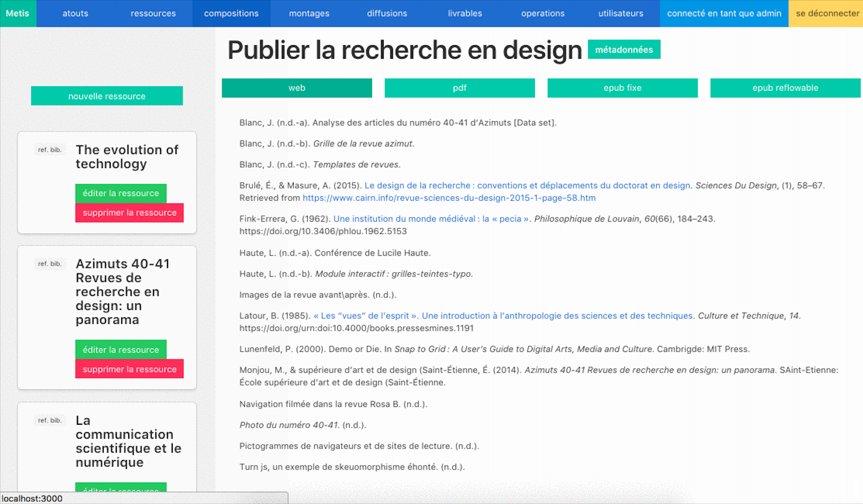
Task: Open the atouts section
Action: (x=75, y=13)
